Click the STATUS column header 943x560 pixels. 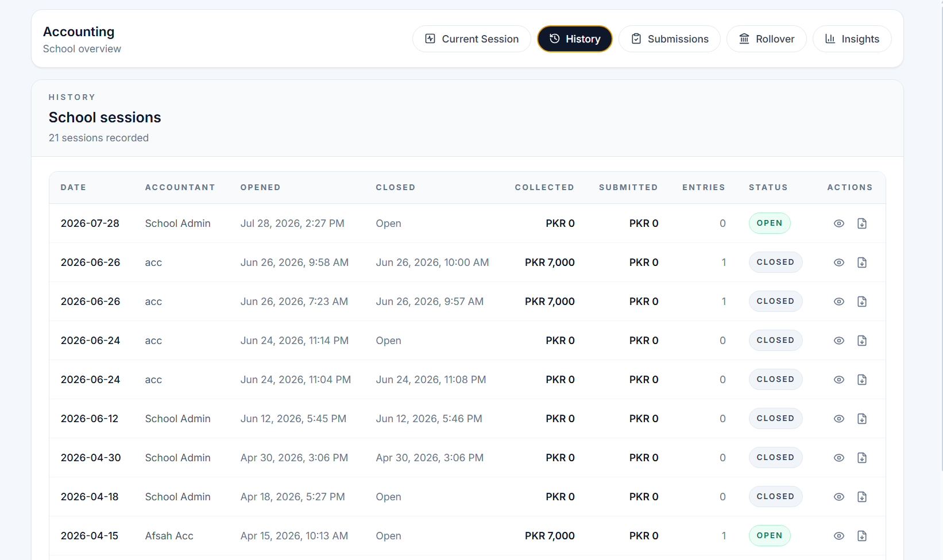(768, 187)
